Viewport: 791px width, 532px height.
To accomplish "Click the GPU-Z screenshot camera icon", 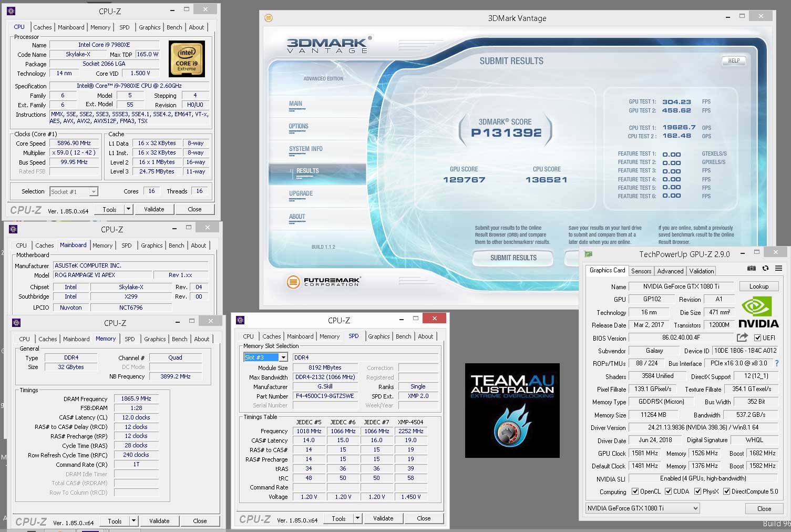I will 752,268.
